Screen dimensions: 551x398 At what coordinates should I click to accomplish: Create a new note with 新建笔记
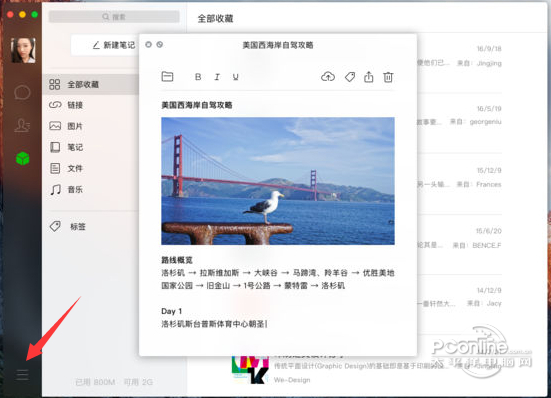(x=114, y=45)
